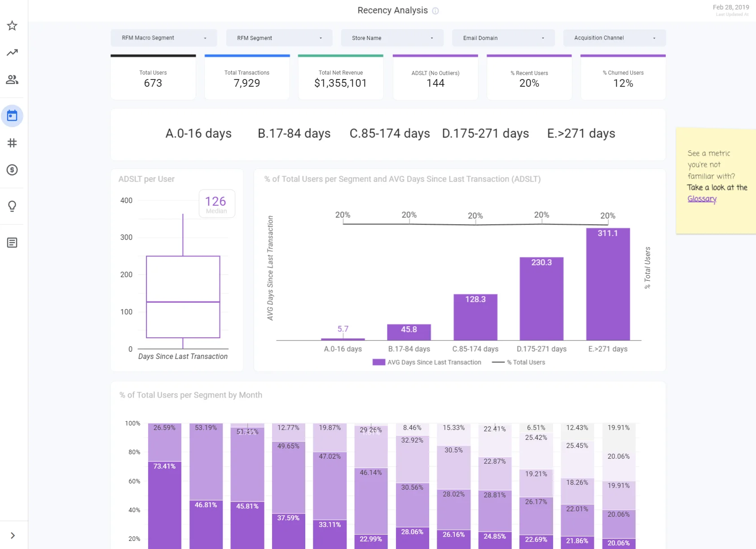Expand the Store Name dropdown
The image size is (756, 549).
tap(392, 38)
